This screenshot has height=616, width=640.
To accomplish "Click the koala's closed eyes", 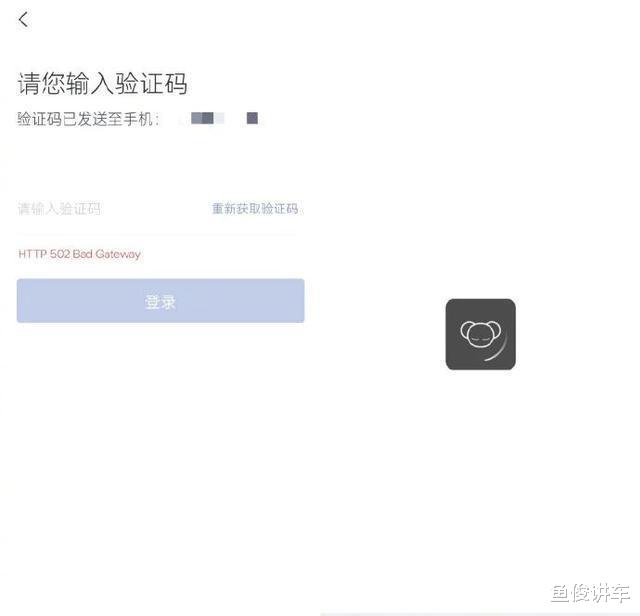I will [480, 338].
